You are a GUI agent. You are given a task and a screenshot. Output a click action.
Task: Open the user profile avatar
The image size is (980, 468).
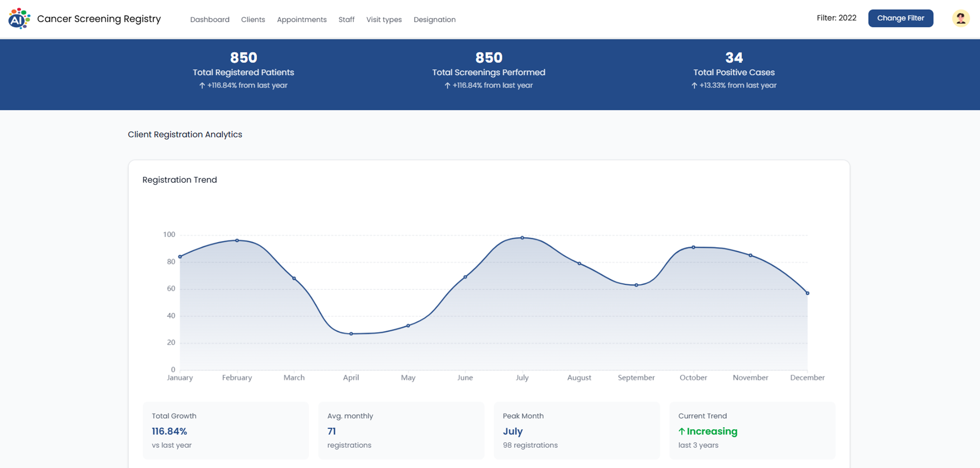(960, 19)
